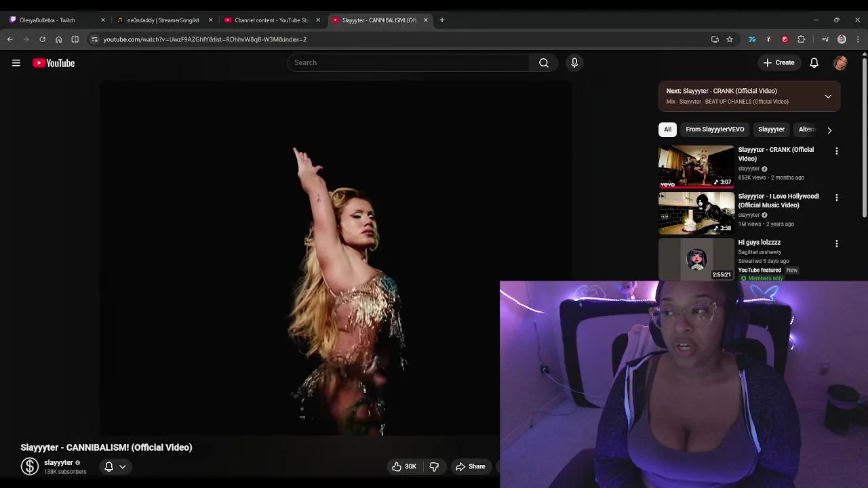Open Hi guys lolzzzz stream title
The width and height of the screenshot is (868, 488).
coord(759,242)
